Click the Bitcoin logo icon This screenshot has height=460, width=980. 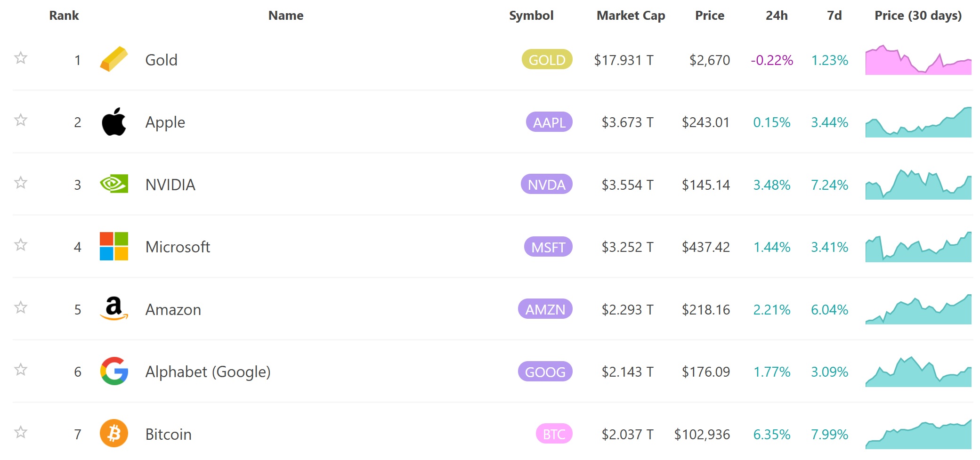pyautogui.click(x=114, y=433)
